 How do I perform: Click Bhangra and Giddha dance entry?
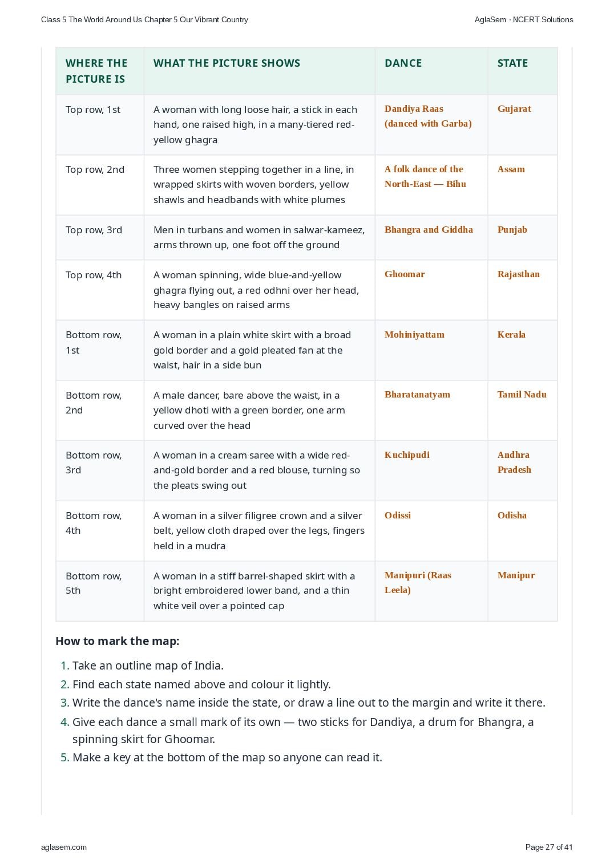(429, 229)
